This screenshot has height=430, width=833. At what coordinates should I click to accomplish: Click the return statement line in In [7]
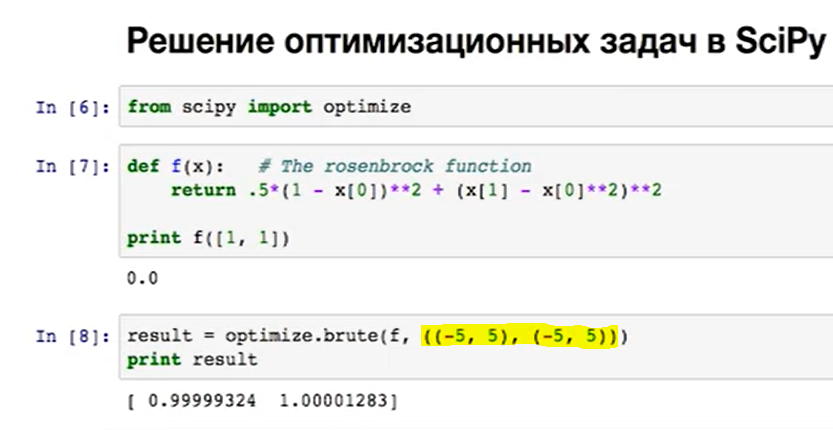[x=416, y=190]
